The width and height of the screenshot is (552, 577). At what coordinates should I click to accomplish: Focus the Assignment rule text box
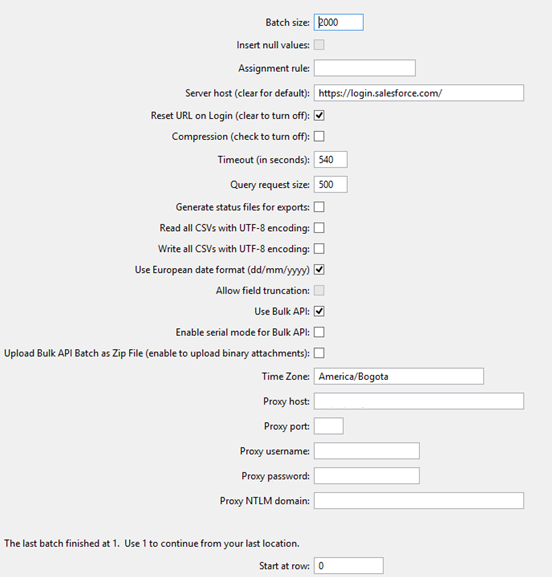(x=365, y=68)
